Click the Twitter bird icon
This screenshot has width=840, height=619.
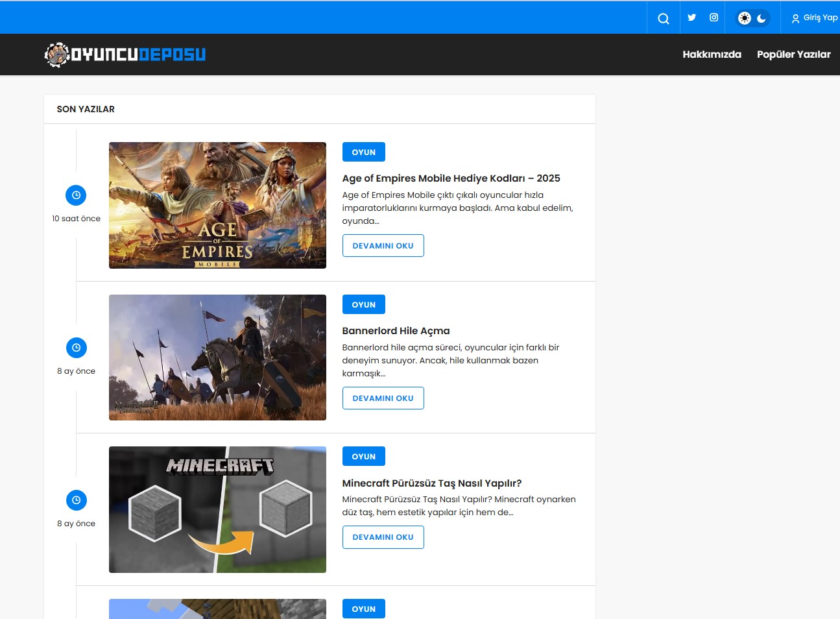pos(692,18)
